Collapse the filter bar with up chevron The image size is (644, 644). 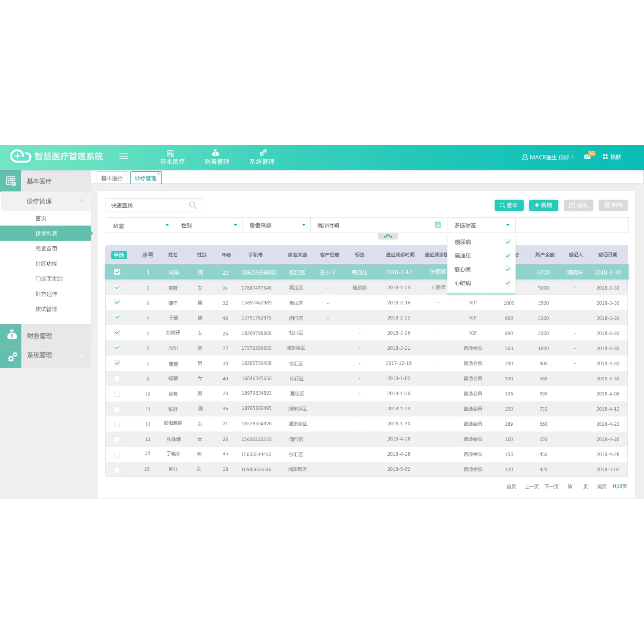point(388,236)
